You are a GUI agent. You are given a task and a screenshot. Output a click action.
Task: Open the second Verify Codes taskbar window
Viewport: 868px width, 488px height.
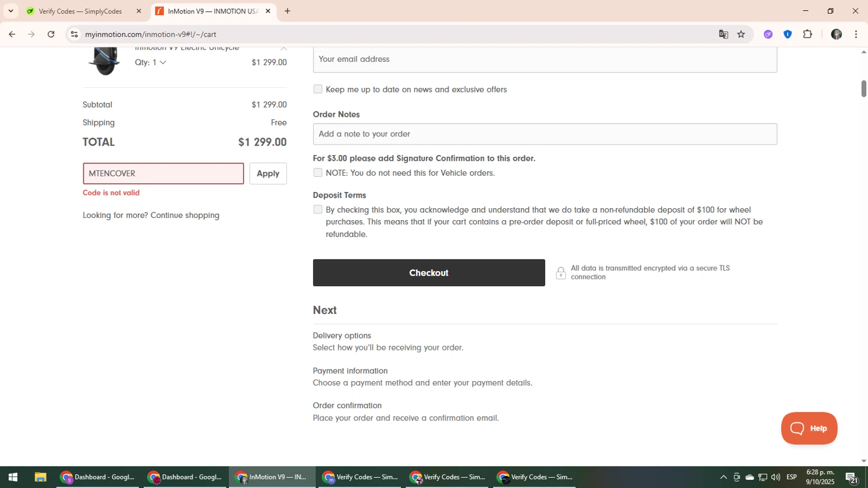tap(447, 477)
